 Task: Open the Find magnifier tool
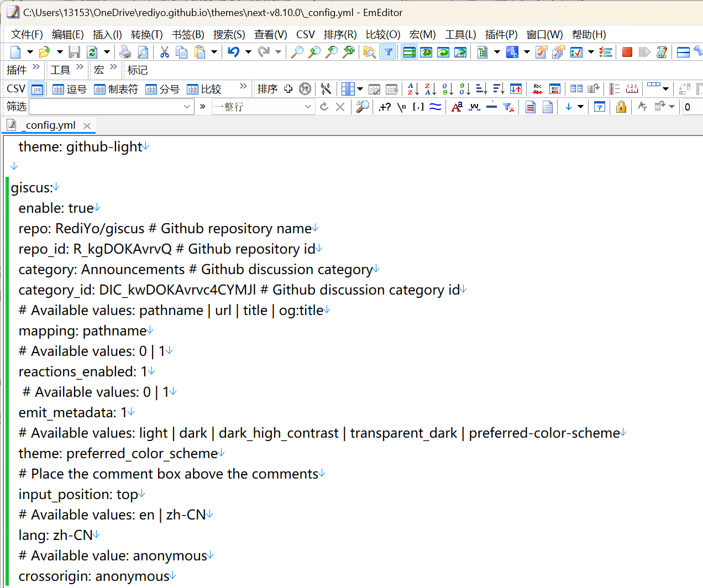pyautogui.click(x=297, y=52)
